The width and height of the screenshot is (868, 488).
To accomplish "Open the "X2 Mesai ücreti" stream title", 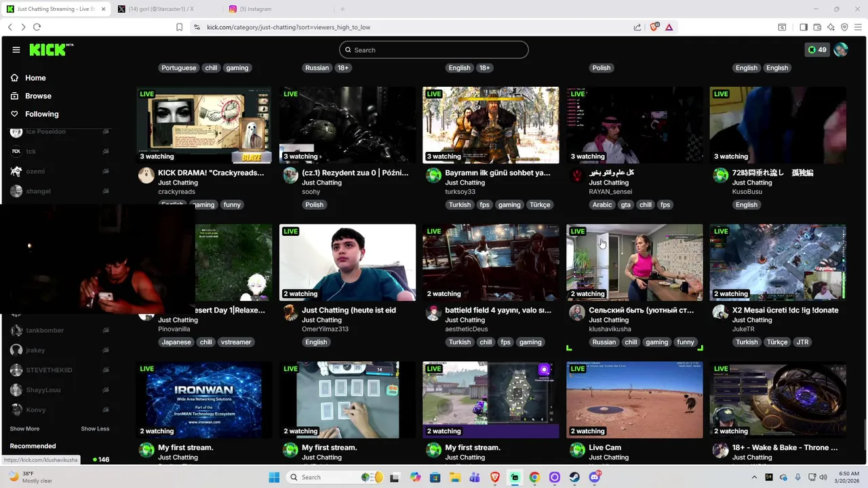I will (785, 310).
